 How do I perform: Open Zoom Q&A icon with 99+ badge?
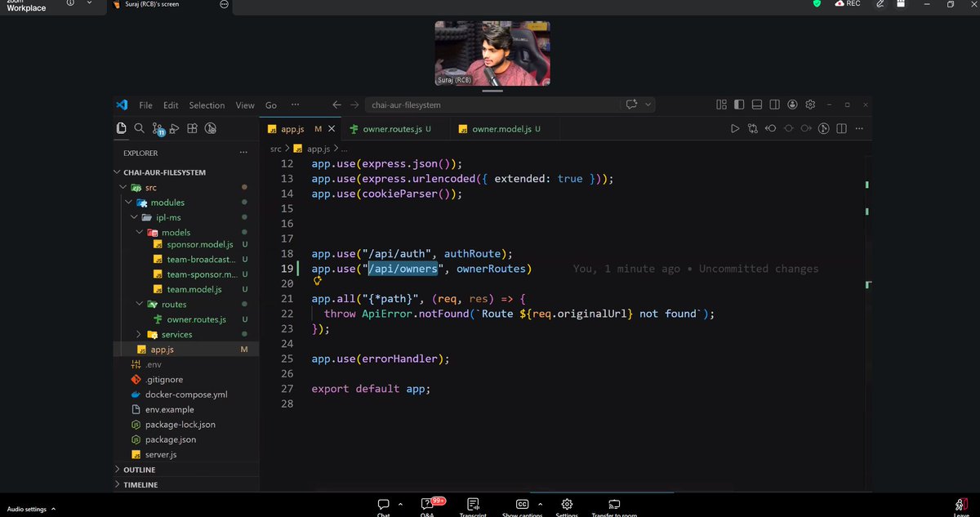[x=427, y=505]
